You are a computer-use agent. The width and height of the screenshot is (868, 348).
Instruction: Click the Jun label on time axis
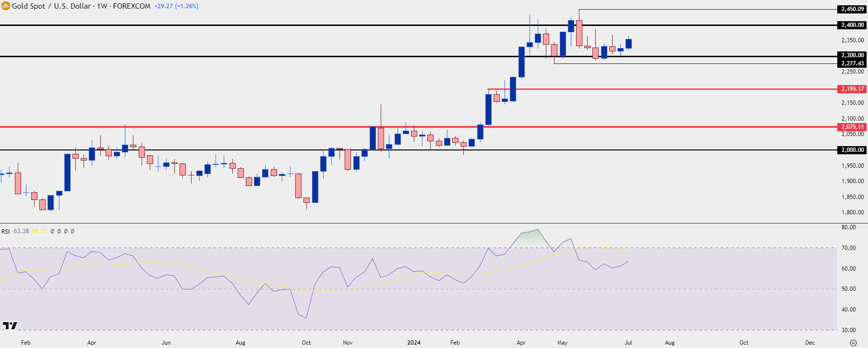[166, 343]
